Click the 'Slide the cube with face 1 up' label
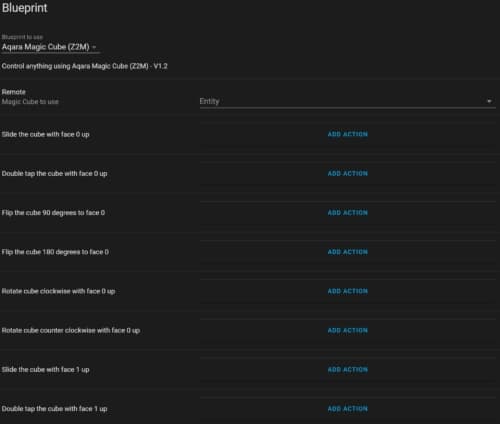 (45, 370)
